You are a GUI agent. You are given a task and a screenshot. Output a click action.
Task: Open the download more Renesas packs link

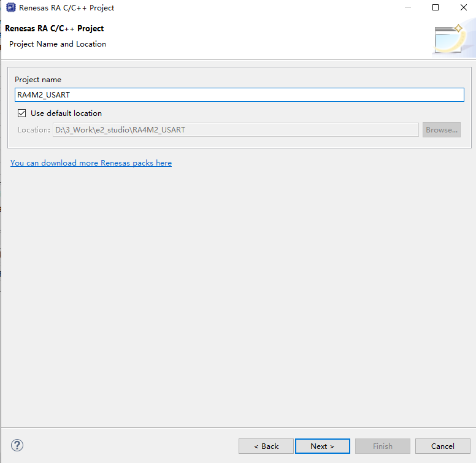pyautogui.click(x=91, y=163)
